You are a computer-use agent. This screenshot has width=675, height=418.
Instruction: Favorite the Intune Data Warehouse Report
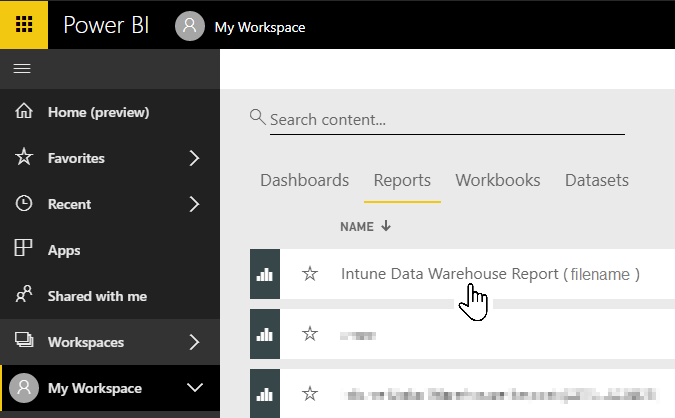point(310,274)
